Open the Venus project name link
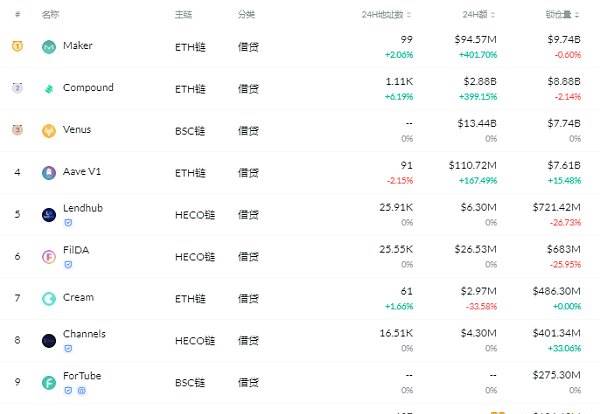Image resolution: width=600 pixels, height=414 pixels. [x=77, y=130]
